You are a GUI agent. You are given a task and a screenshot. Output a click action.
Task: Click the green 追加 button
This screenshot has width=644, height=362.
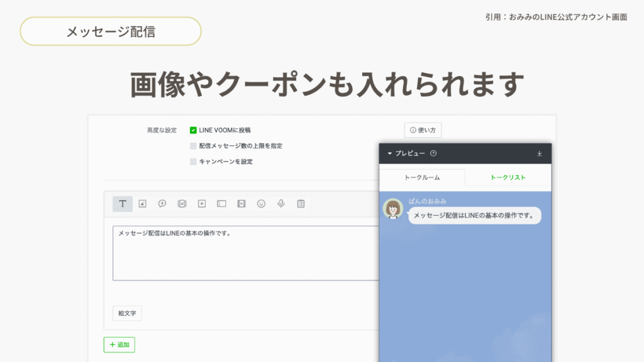(x=119, y=344)
